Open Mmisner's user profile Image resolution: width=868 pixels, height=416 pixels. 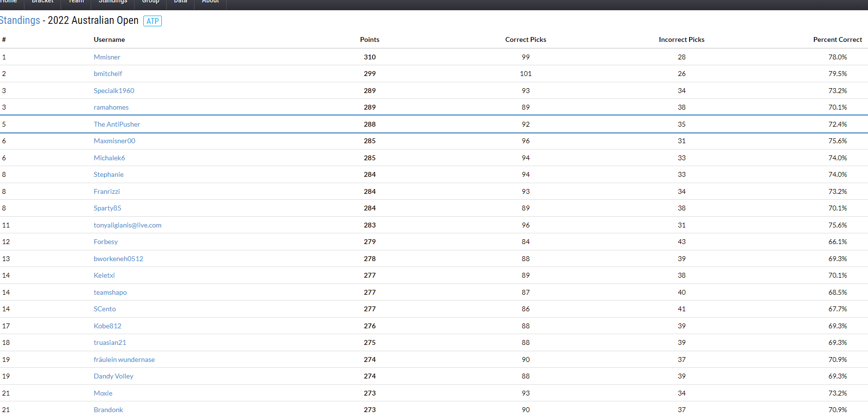(107, 57)
